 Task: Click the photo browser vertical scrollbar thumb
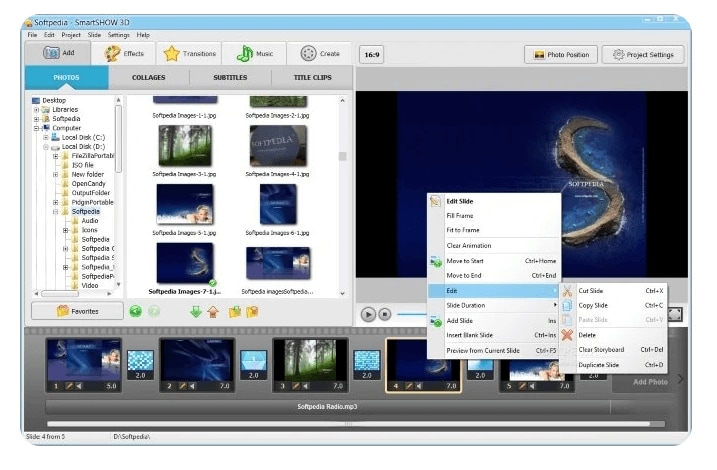pyautogui.click(x=342, y=157)
